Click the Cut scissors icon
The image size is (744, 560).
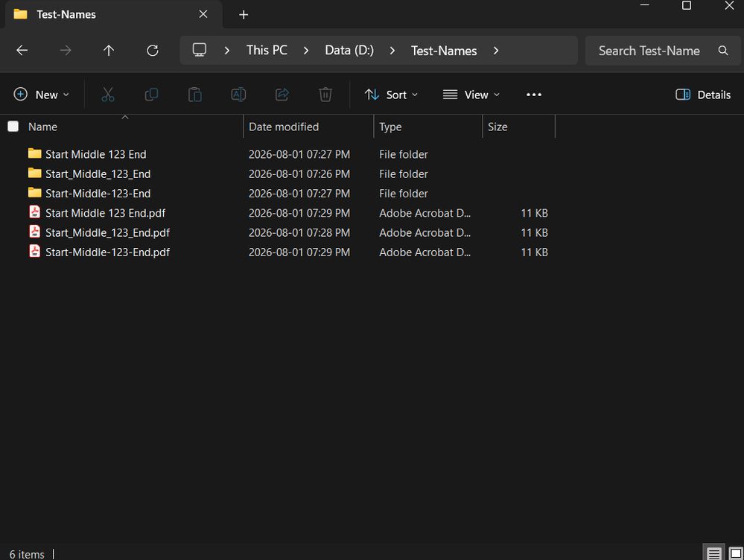tap(108, 95)
